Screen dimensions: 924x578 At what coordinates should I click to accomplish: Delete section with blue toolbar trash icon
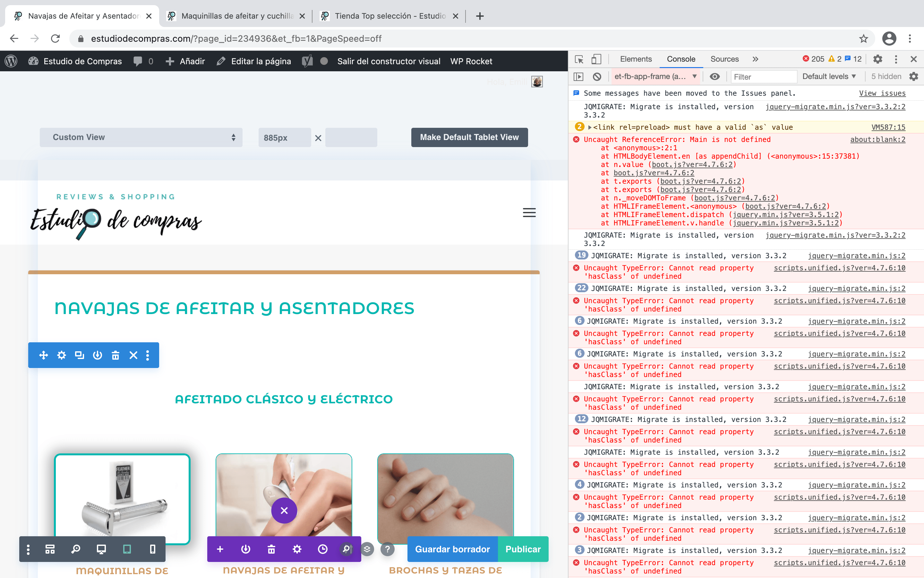pyautogui.click(x=115, y=355)
